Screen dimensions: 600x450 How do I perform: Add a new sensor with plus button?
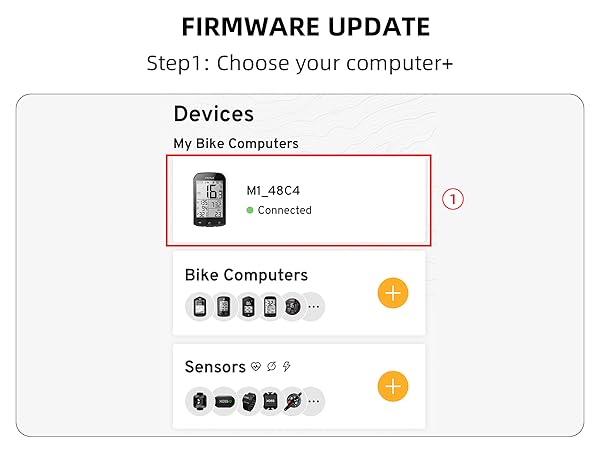point(393,386)
